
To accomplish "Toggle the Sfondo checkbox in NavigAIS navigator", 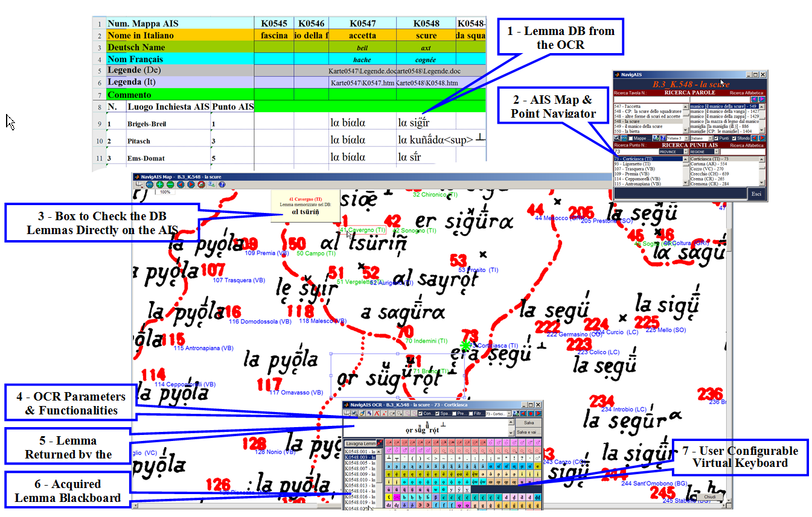I will click(734, 138).
